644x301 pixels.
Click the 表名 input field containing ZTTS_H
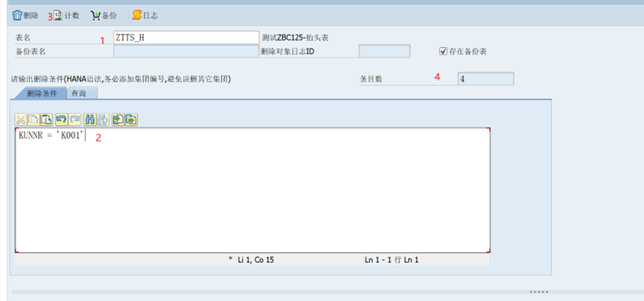[x=186, y=37]
